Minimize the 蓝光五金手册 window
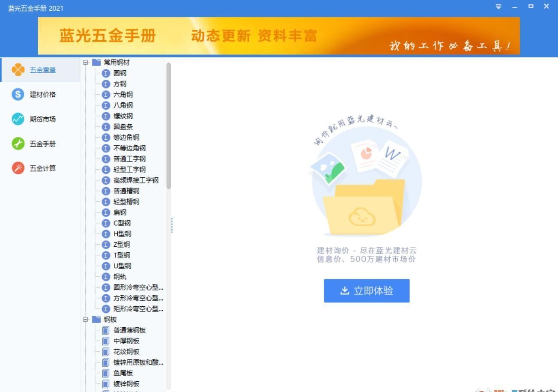The height and width of the screenshot is (392, 558). click(515, 6)
